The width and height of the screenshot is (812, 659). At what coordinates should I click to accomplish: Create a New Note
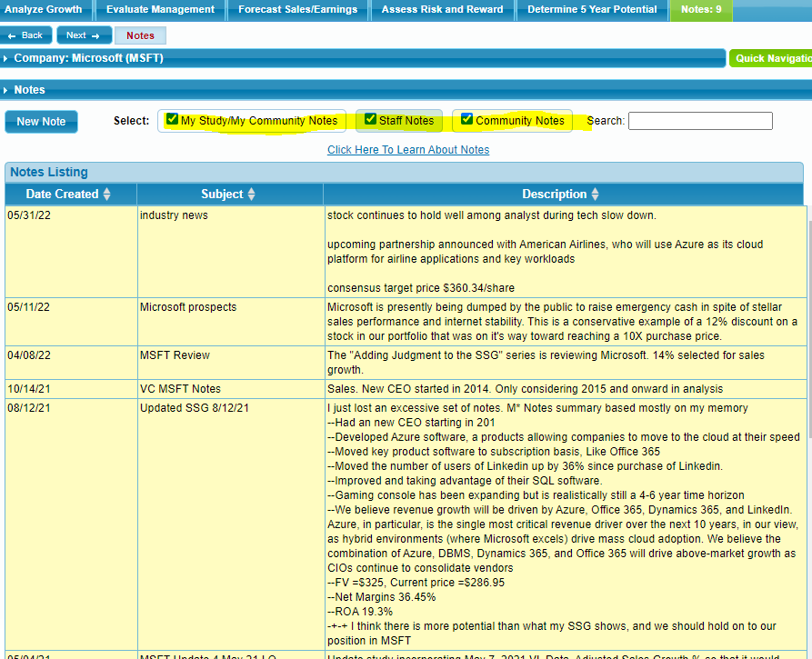[42, 122]
